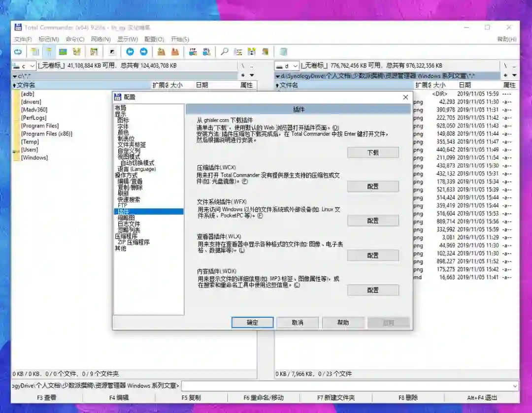532x413 pixels.
Task: Open left panel directory hotlist star
Action: [243, 75]
